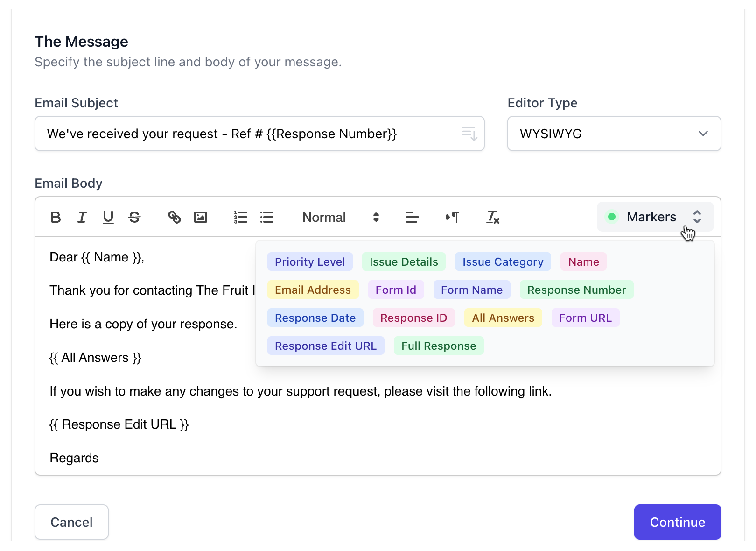The height and width of the screenshot is (551, 756).
Task: Click the green dot beside Markers
Action: (612, 216)
